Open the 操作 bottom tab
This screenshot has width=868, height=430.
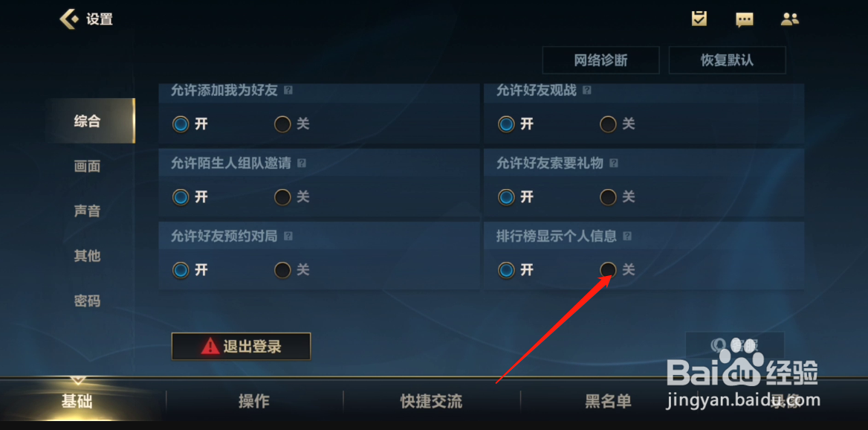[x=254, y=401]
